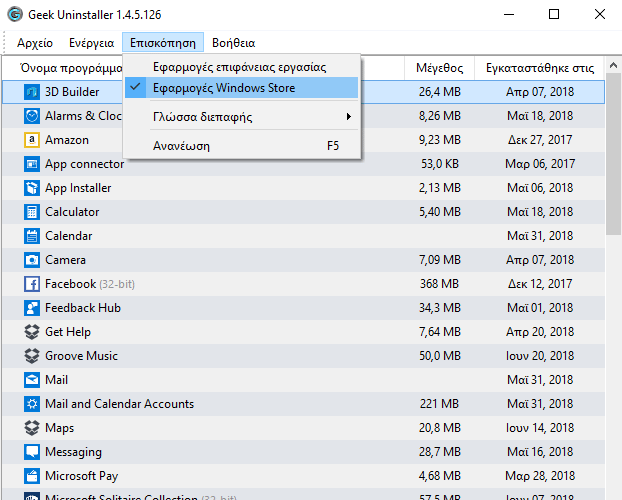Click the Mail and Calendar Accounts icon
Image resolution: width=622 pixels, height=500 pixels.
32,404
